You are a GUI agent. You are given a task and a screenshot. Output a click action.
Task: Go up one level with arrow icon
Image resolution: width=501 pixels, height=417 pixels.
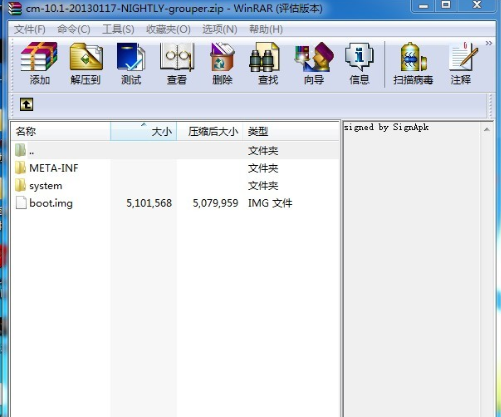pyautogui.click(x=26, y=104)
